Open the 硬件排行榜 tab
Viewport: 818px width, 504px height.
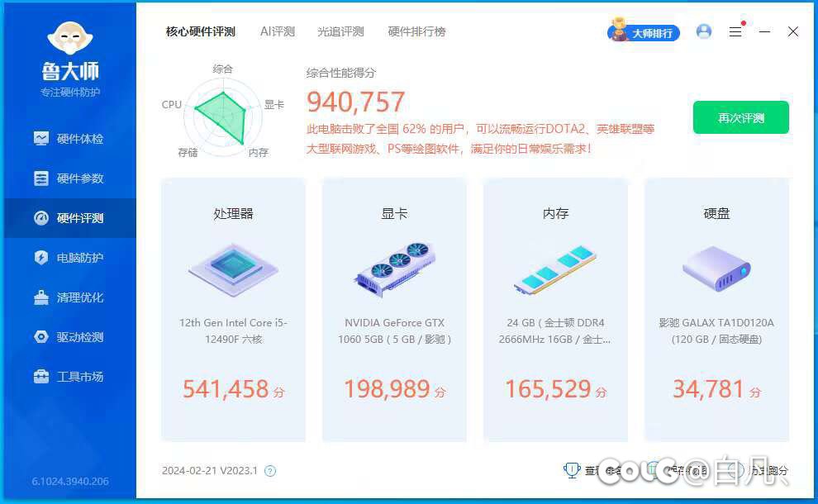coord(416,32)
